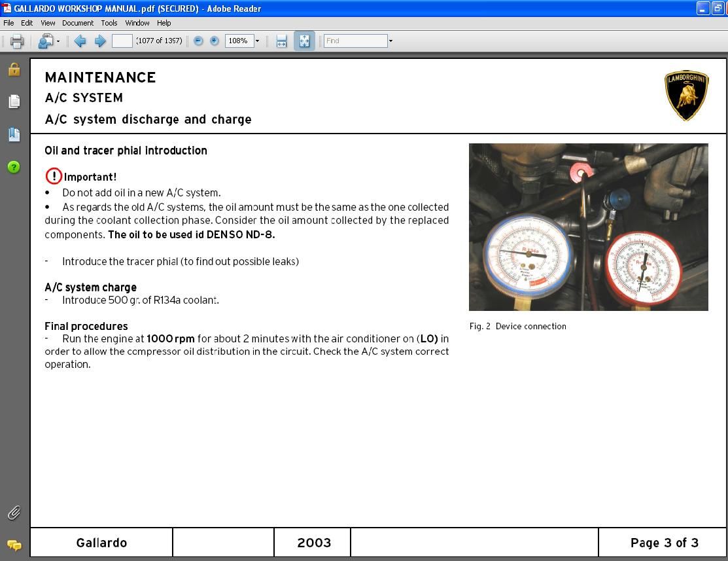Zoom out using the minus button

198,41
